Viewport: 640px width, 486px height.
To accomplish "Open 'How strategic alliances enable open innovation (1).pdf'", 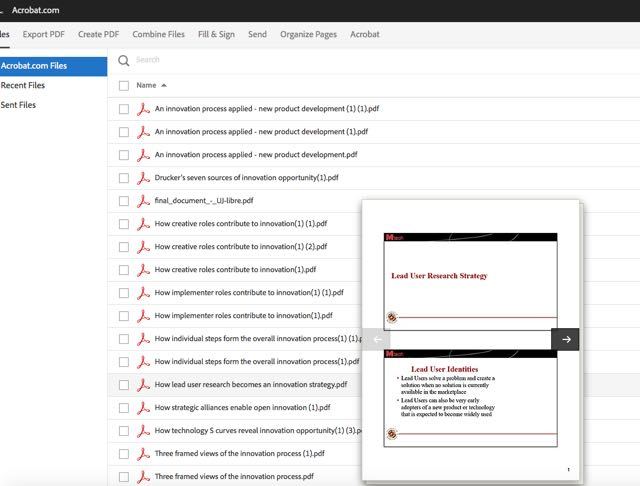I will 242,407.
